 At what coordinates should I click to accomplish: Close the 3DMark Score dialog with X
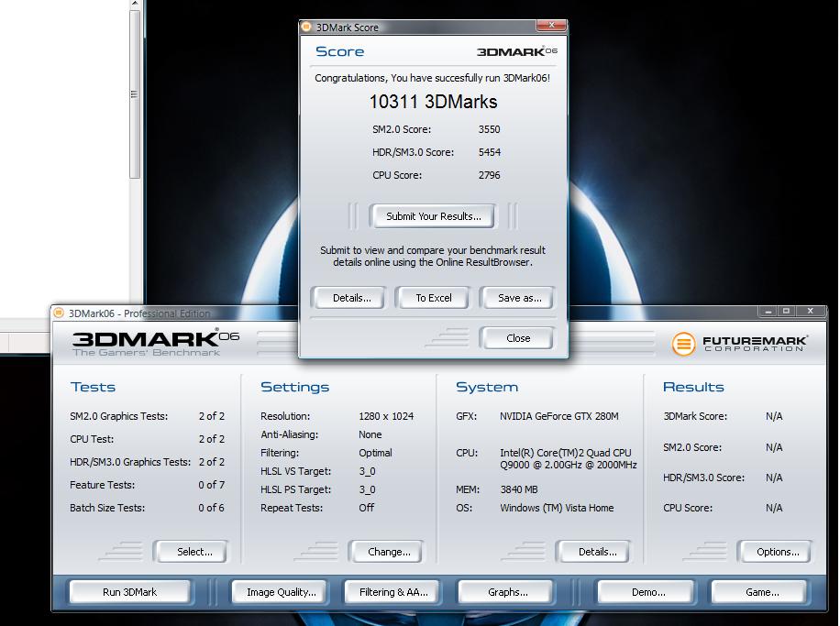click(x=551, y=25)
